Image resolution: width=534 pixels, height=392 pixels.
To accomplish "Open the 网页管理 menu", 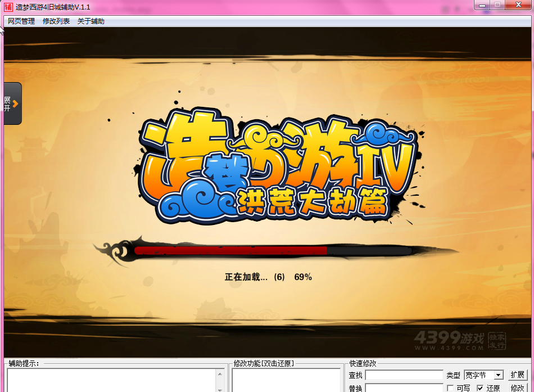I will [x=21, y=21].
